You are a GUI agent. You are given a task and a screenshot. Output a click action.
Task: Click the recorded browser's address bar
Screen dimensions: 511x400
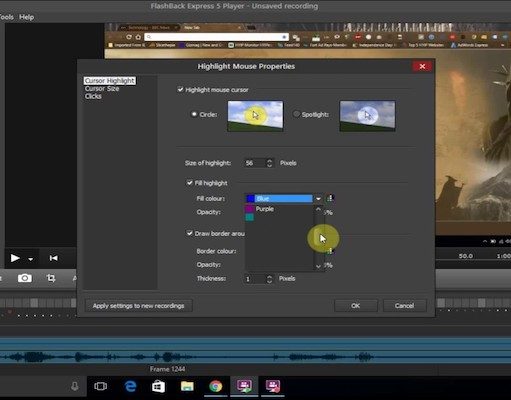[217, 37]
